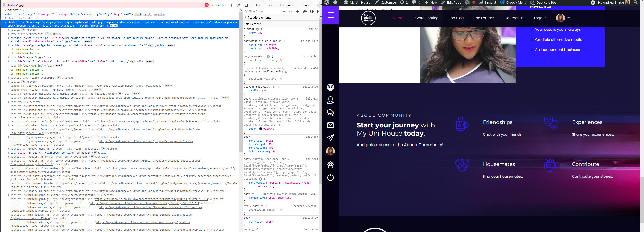Open the #120d4a color swatch

(x=261, y=129)
